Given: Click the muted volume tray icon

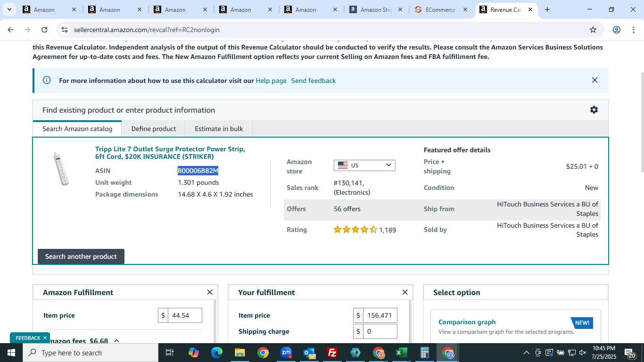Looking at the screenshot, I should (x=583, y=353).
